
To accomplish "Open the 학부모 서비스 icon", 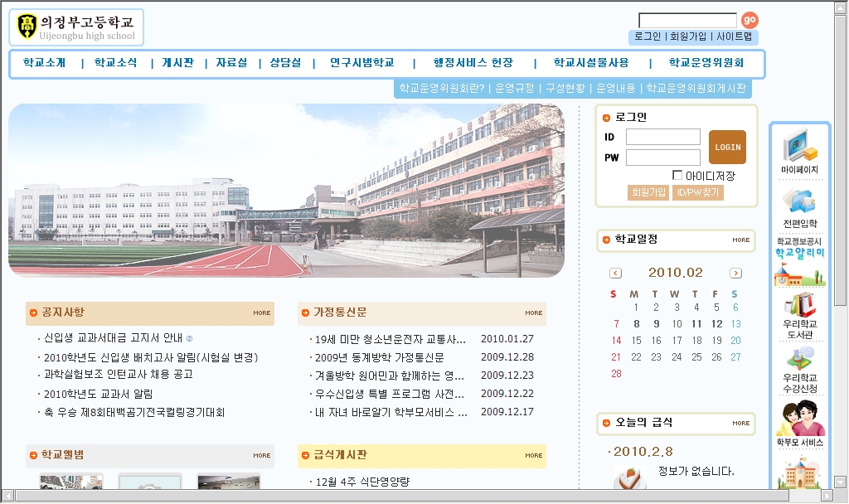I will pos(799,423).
